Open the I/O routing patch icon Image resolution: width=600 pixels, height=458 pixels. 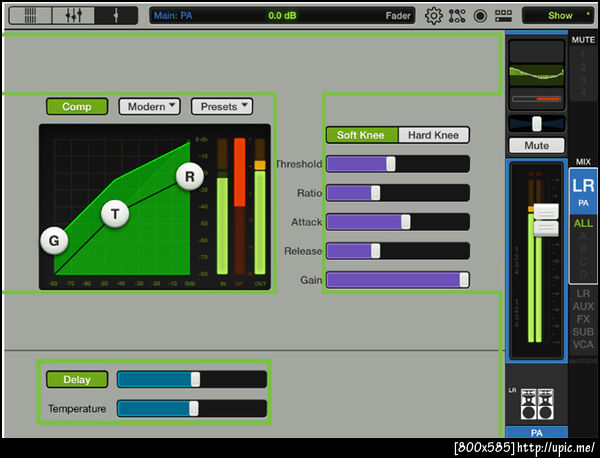[457, 16]
